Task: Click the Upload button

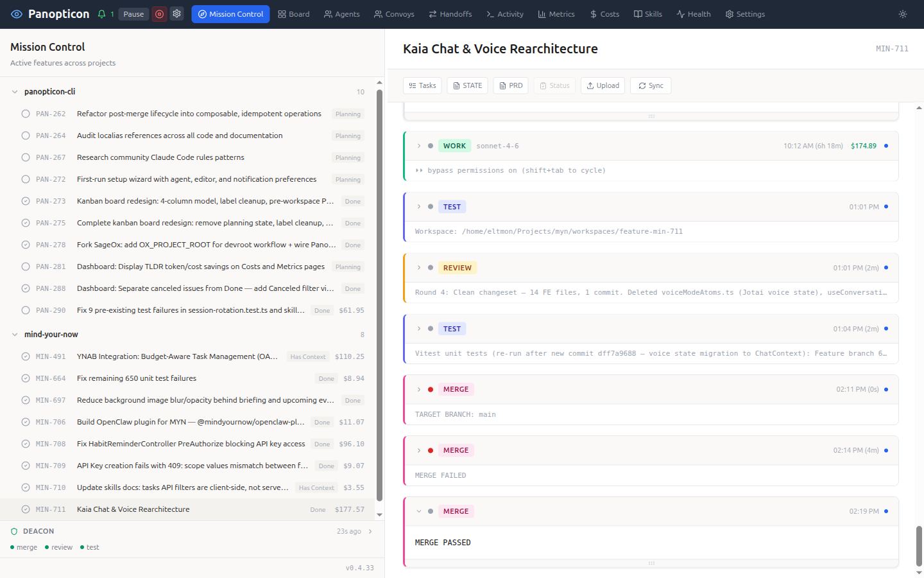Action: (603, 85)
